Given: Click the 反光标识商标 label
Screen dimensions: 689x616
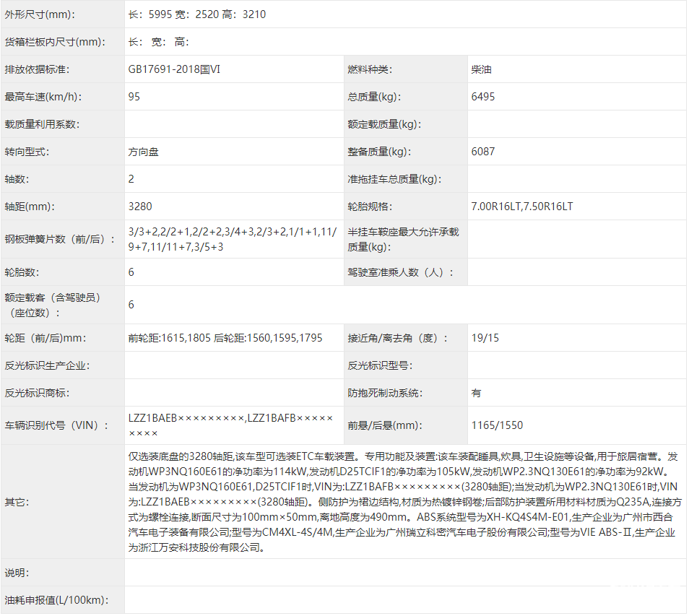Looking at the screenshot, I should [x=37, y=393].
